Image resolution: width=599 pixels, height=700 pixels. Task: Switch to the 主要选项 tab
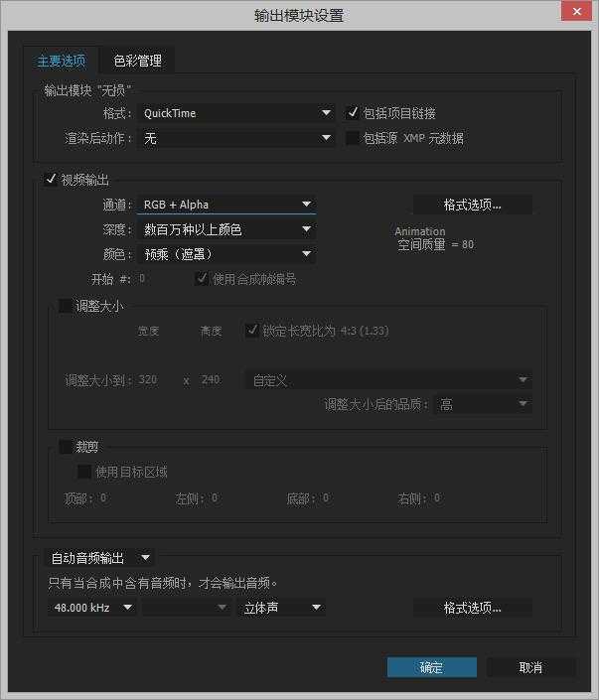pos(61,61)
